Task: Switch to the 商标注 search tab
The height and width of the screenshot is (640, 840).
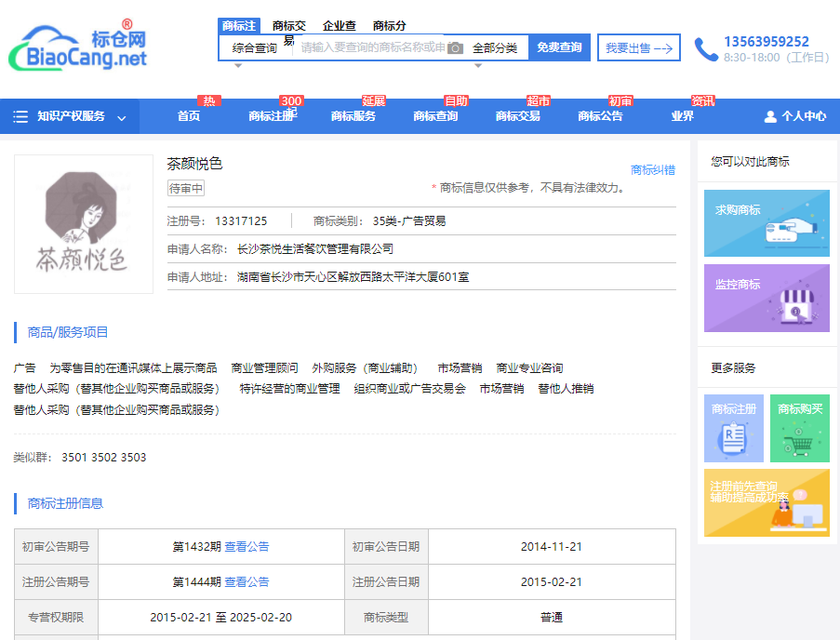Action: 239,26
